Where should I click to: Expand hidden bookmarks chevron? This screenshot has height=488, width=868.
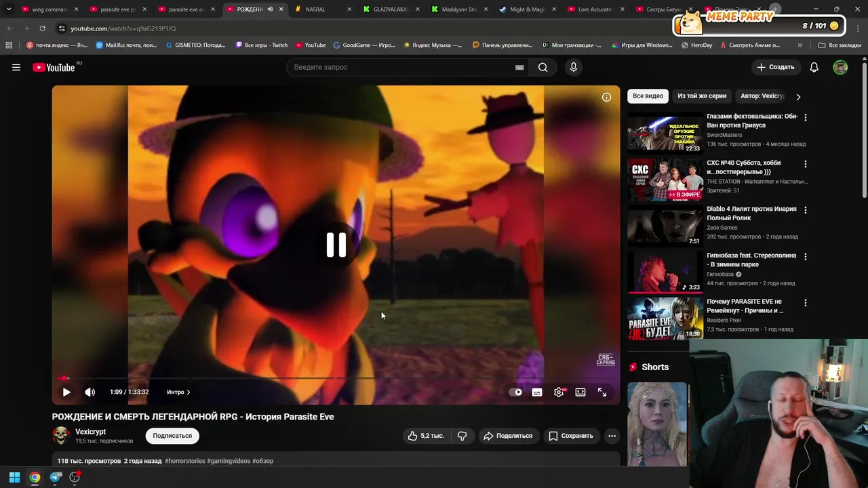(800, 45)
